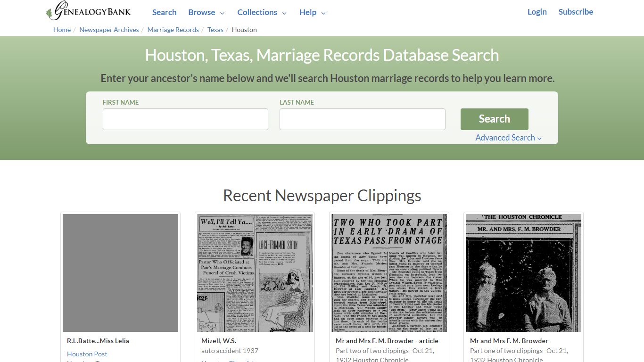Click the Mizell, W.S. title

[219, 341]
